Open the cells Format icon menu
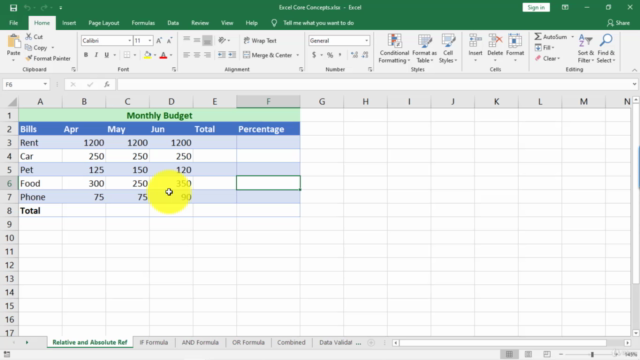Image resolution: width=640 pixels, height=360 pixels. tap(515, 41)
